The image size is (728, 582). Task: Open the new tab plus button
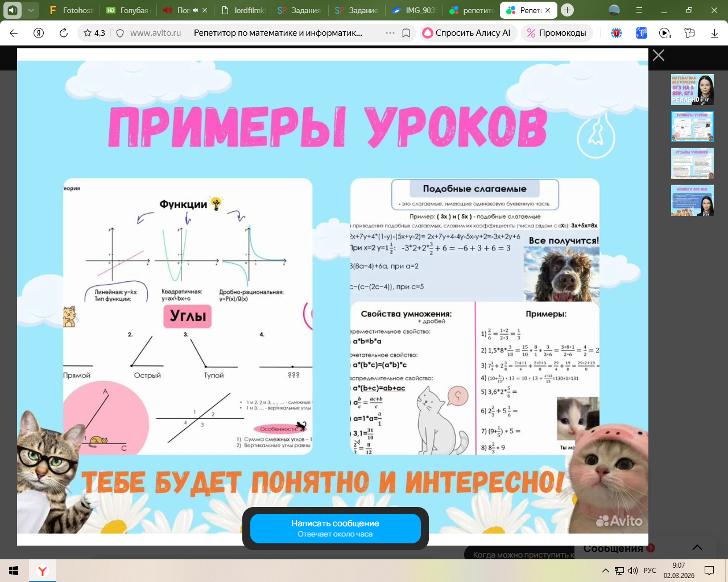point(567,10)
